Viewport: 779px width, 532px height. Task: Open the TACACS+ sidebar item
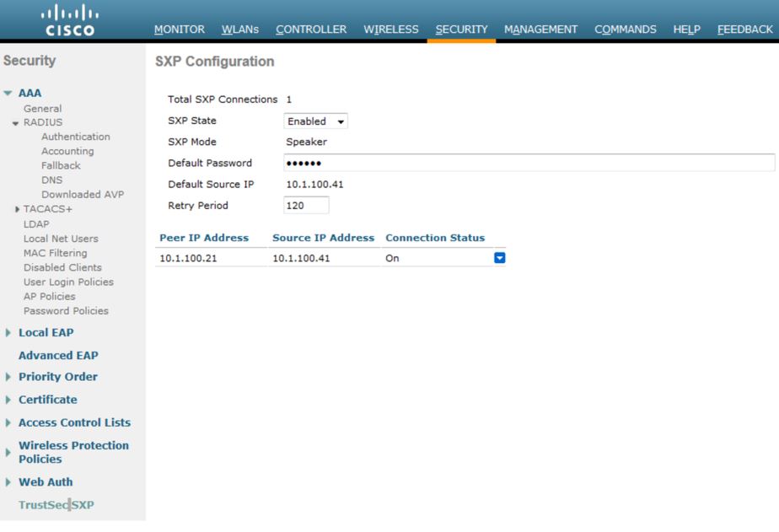(48, 209)
